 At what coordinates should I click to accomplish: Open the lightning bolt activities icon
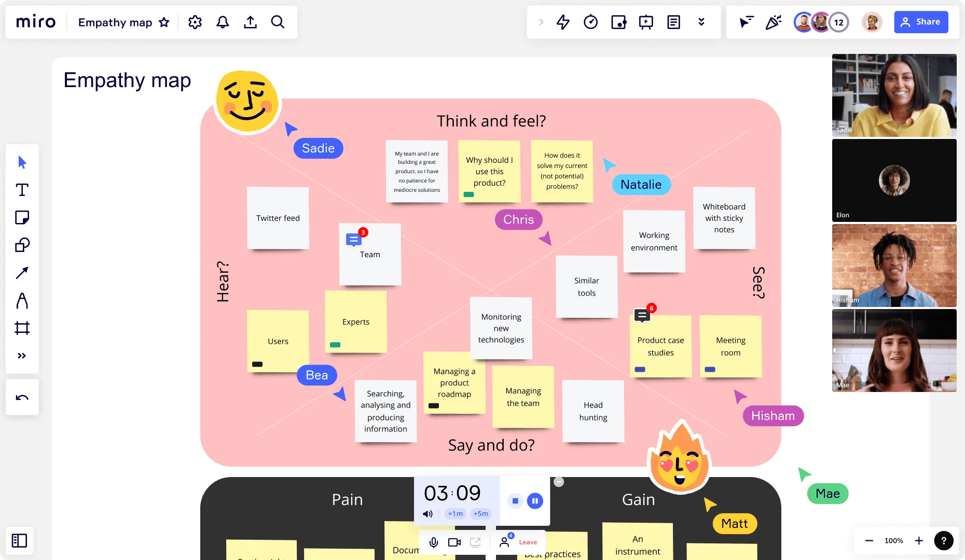coord(563,22)
